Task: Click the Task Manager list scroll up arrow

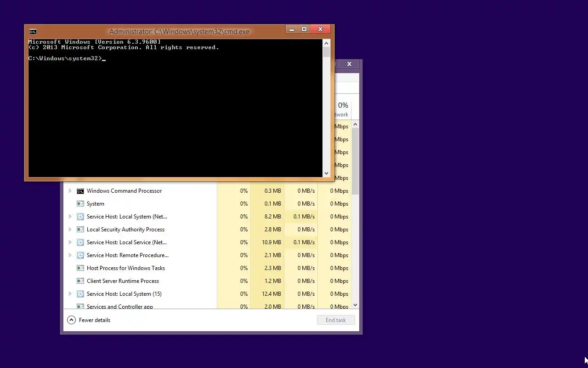Action: [x=355, y=125]
